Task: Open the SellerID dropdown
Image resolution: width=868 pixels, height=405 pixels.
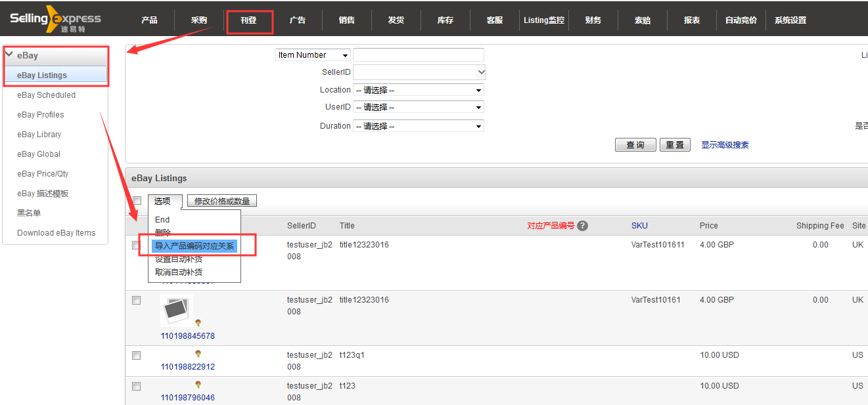Action: point(419,72)
